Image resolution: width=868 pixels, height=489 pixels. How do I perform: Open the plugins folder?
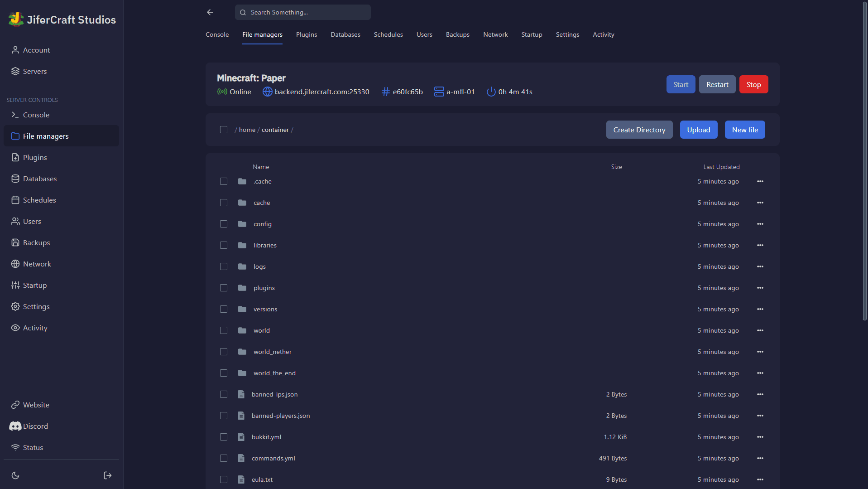point(264,288)
